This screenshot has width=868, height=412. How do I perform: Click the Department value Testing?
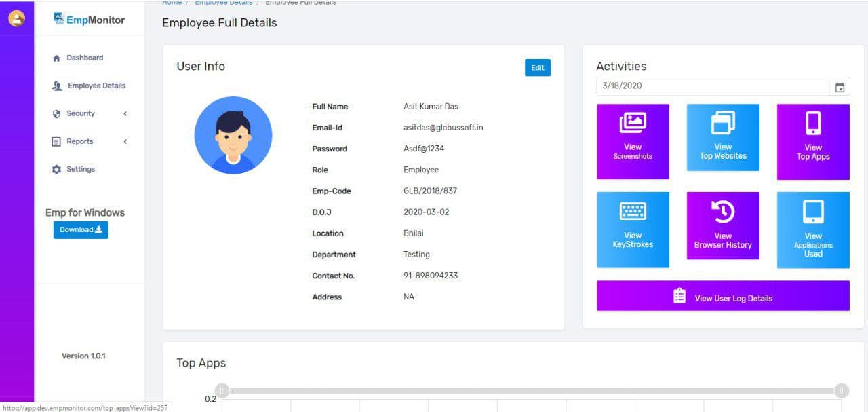coord(416,255)
